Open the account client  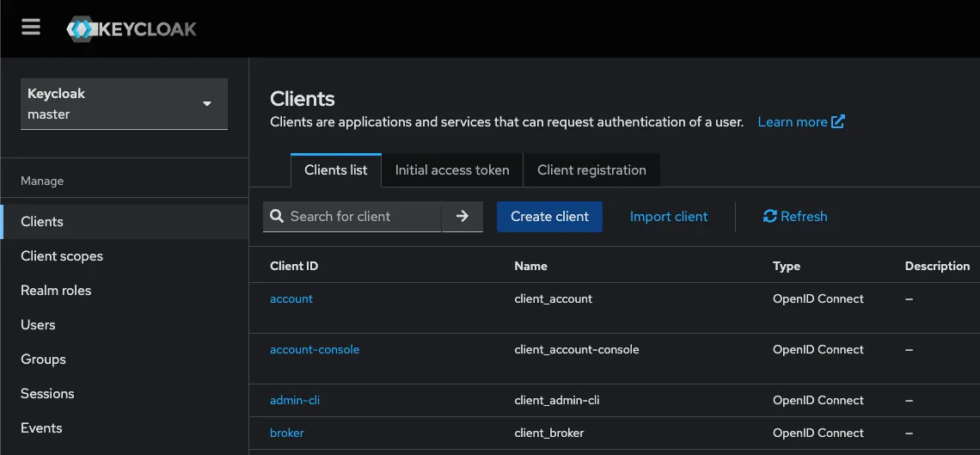(x=291, y=298)
